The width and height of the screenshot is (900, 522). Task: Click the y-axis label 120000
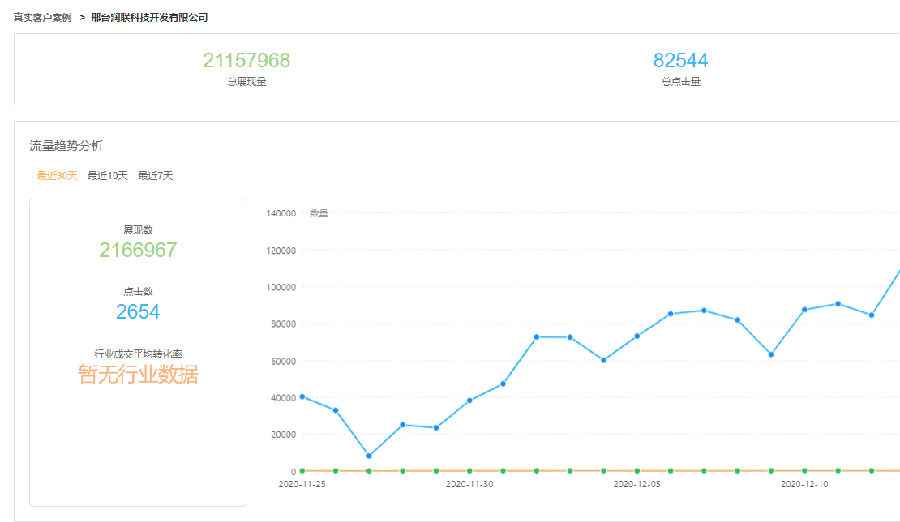click(281, 250)
